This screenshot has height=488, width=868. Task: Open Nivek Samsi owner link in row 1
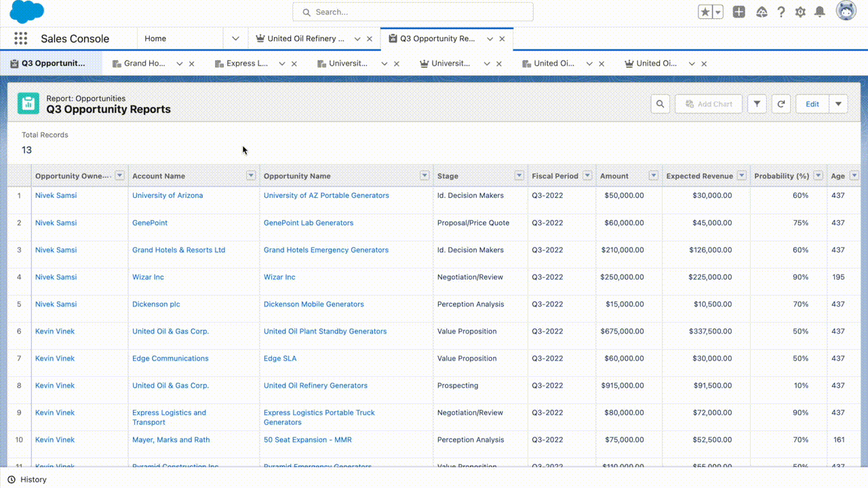pos(56,195)
